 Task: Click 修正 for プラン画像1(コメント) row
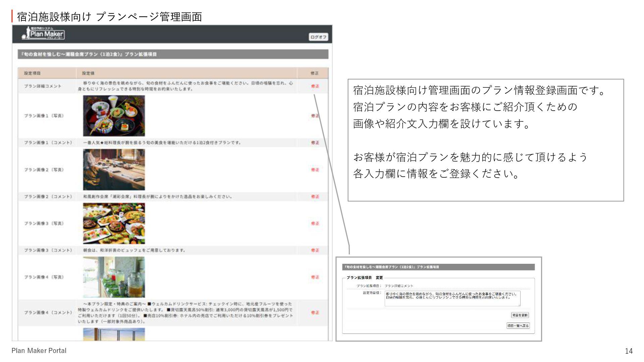coord(315,143)
